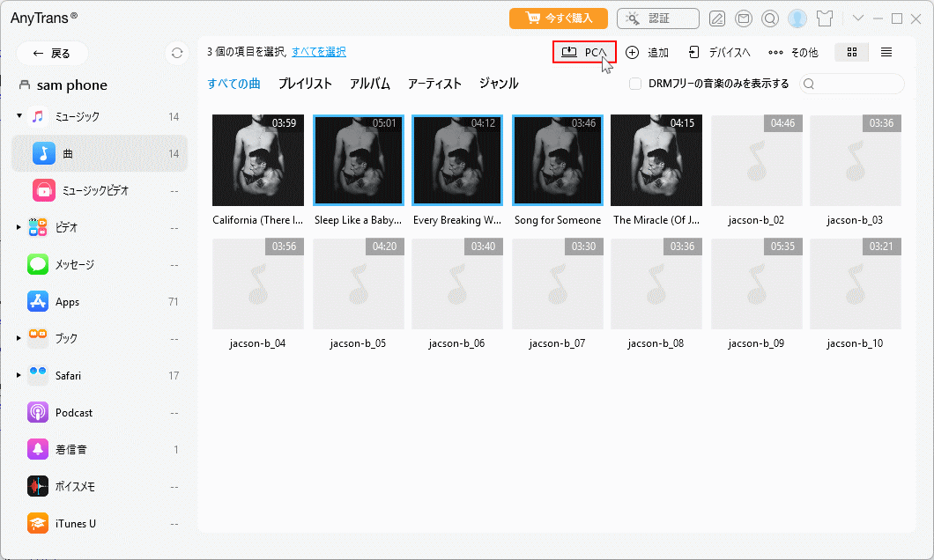Open the ブック books icon

click(x=38, y=338)
